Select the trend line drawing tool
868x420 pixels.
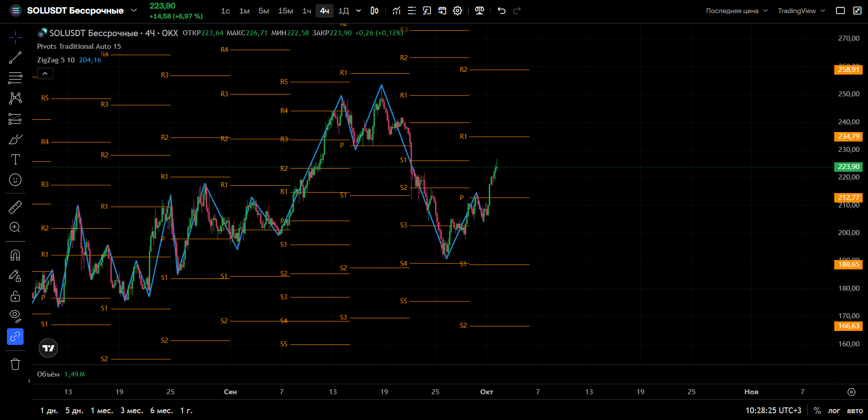click(15, 58)
